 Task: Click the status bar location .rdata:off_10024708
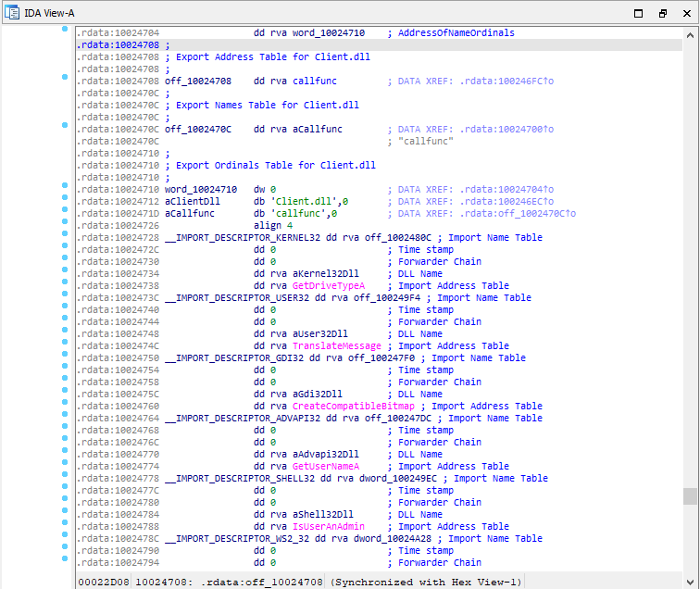pyautogui.click(x=262, y=583)
